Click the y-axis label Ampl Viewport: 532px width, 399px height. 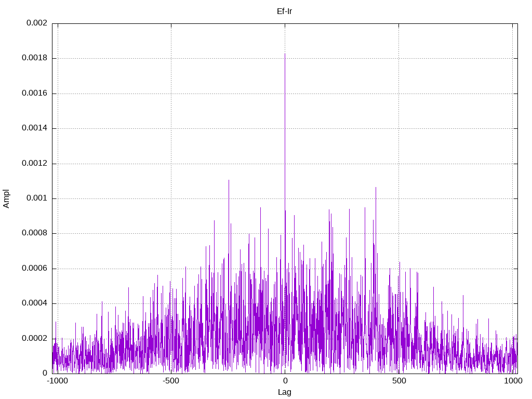point(6,199)
